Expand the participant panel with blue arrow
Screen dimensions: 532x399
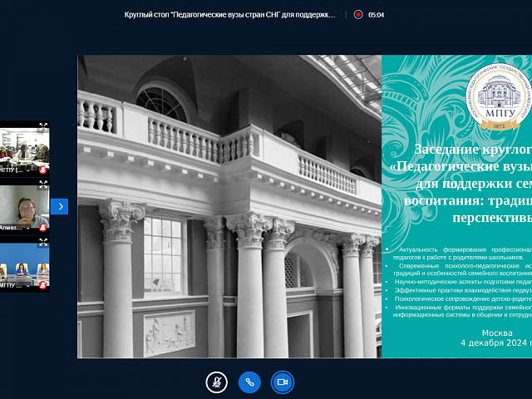59,206
